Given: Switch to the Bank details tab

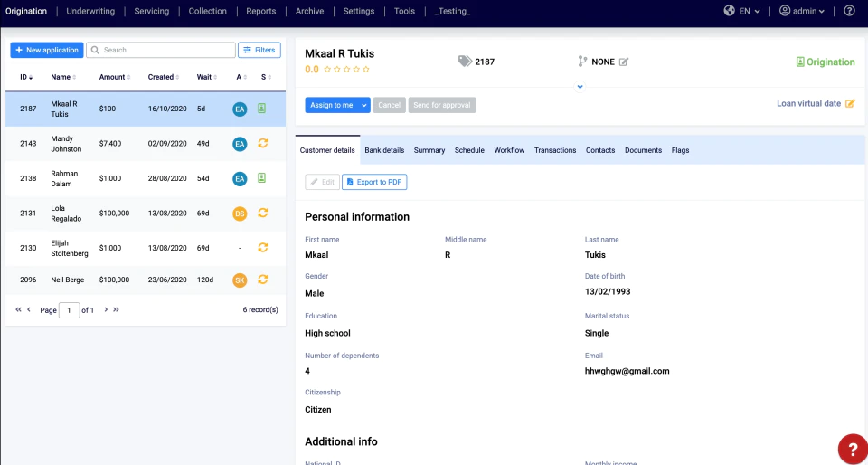Looking at the screenshot, I should click(x=384, y=150).
